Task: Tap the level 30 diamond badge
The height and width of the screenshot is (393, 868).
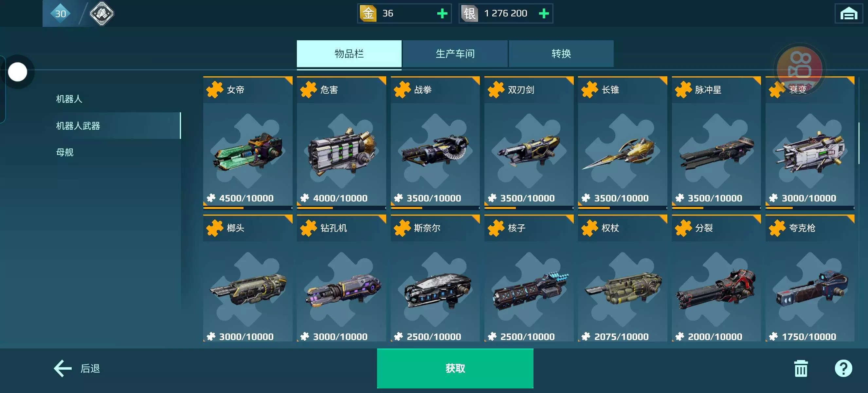Action: click(x=61, y=13)
